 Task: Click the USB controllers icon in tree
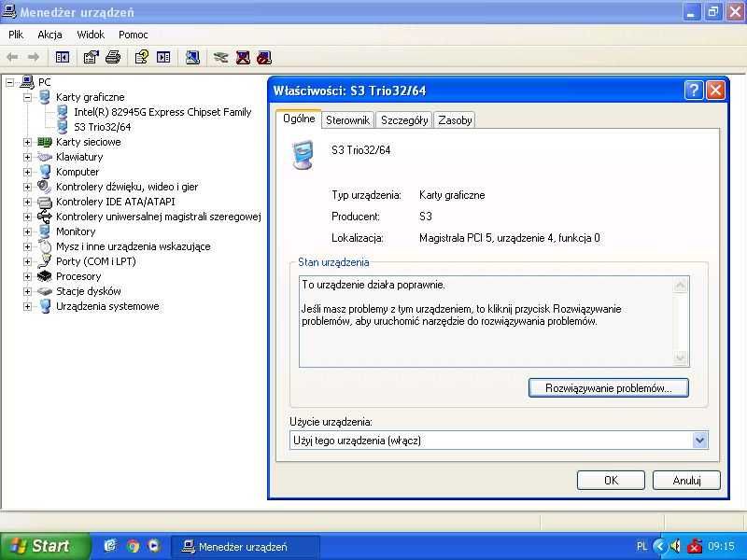44,217
